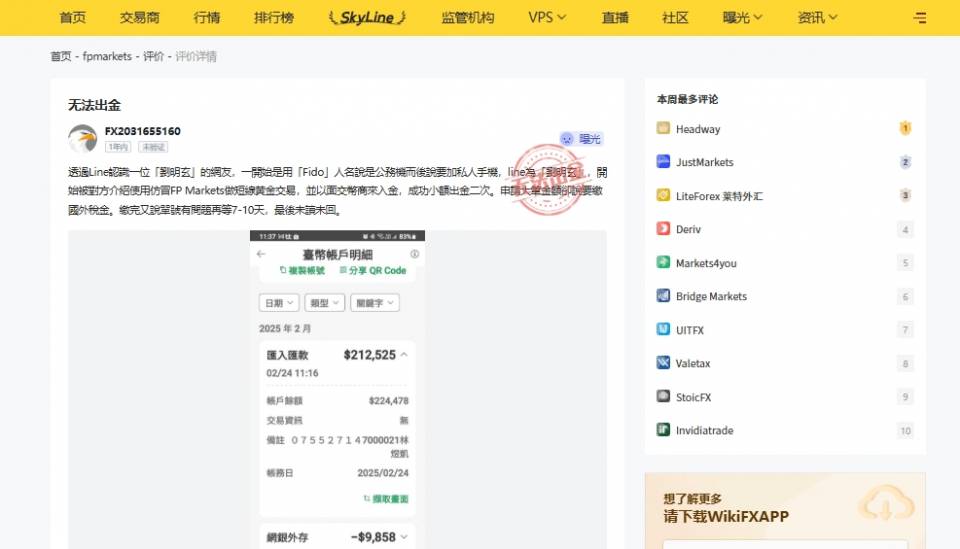Viewport: 960px width, 549px height.
Task: Click the StoicFX logo icon
Action: point(663,396)
